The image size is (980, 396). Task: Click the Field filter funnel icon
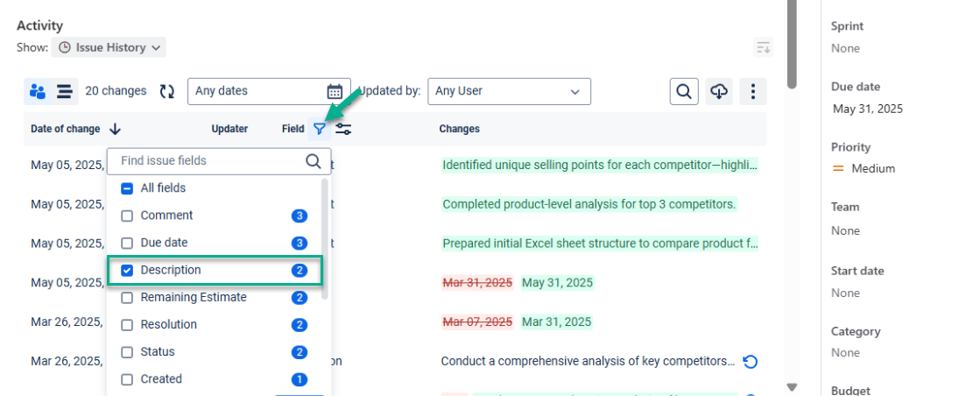point(320,129)
